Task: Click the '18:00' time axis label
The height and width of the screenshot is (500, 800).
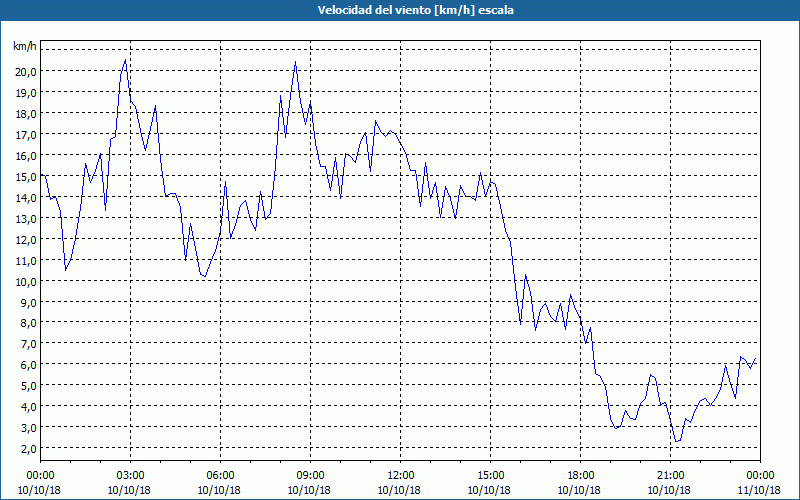Action: click(580, 476)
